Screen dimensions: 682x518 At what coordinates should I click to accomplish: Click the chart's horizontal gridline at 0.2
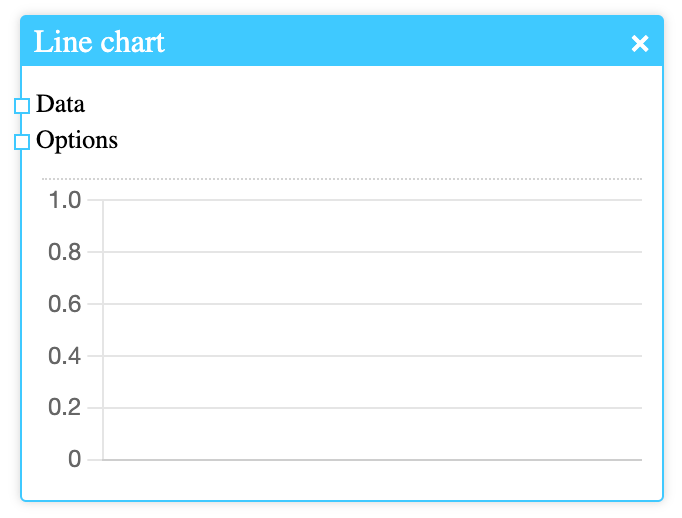click(372, 408)
